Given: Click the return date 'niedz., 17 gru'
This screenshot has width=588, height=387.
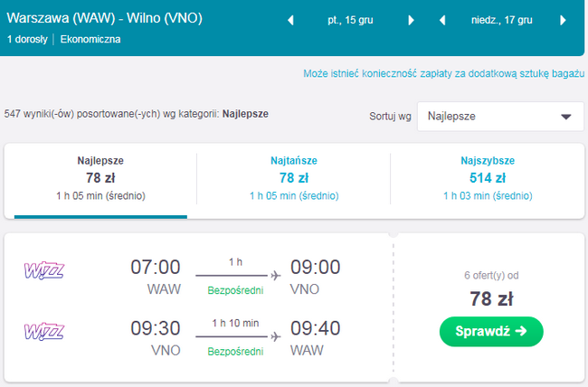Looking at the screenshot, I should (x=503, y=21).
